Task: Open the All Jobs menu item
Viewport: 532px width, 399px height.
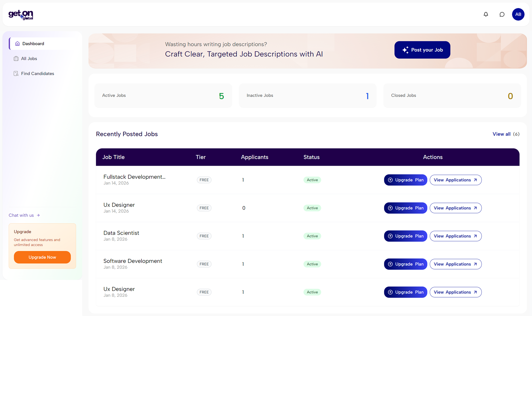Action: [x=29, y=59]
